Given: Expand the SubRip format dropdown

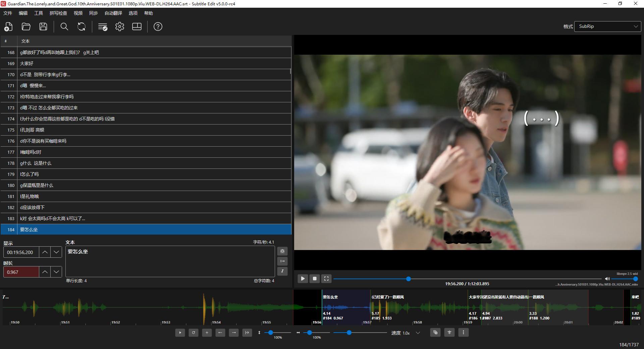Looking at the screenshot, I should [x=607, y=26].
